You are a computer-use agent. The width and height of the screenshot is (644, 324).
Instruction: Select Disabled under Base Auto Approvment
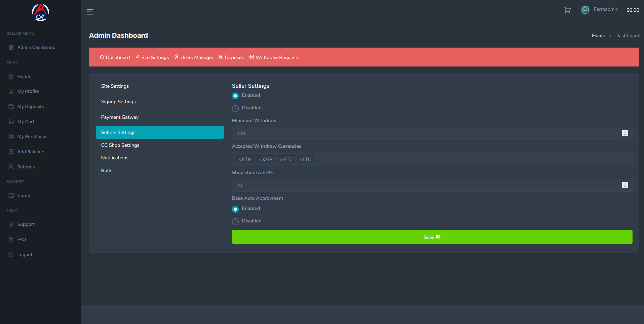pos(235,221)
